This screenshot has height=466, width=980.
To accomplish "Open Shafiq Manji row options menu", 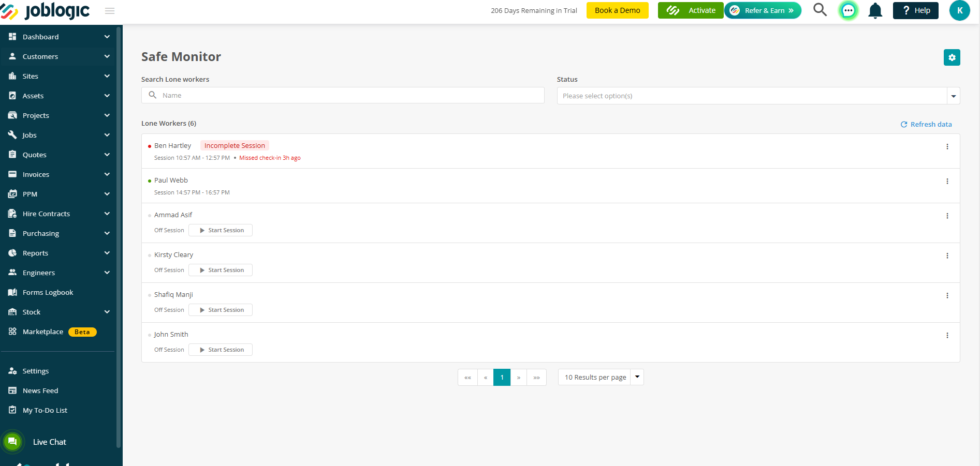I will tap(947, 295).
